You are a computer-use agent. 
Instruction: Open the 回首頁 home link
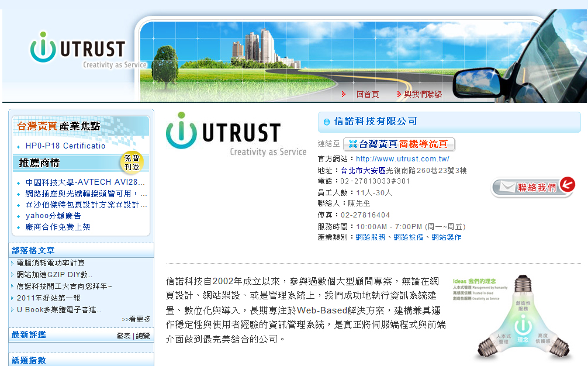coord(368,94)
